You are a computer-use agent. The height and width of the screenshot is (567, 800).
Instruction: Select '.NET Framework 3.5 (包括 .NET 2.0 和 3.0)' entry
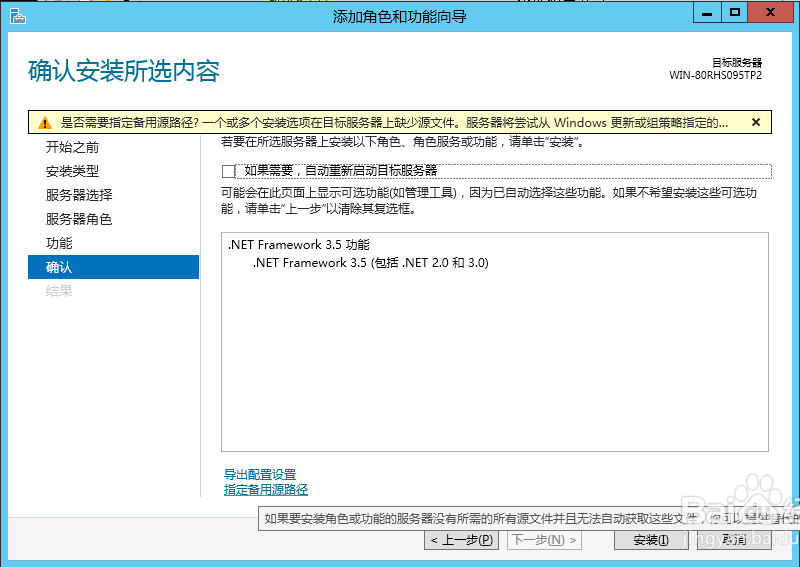[371, 262]
